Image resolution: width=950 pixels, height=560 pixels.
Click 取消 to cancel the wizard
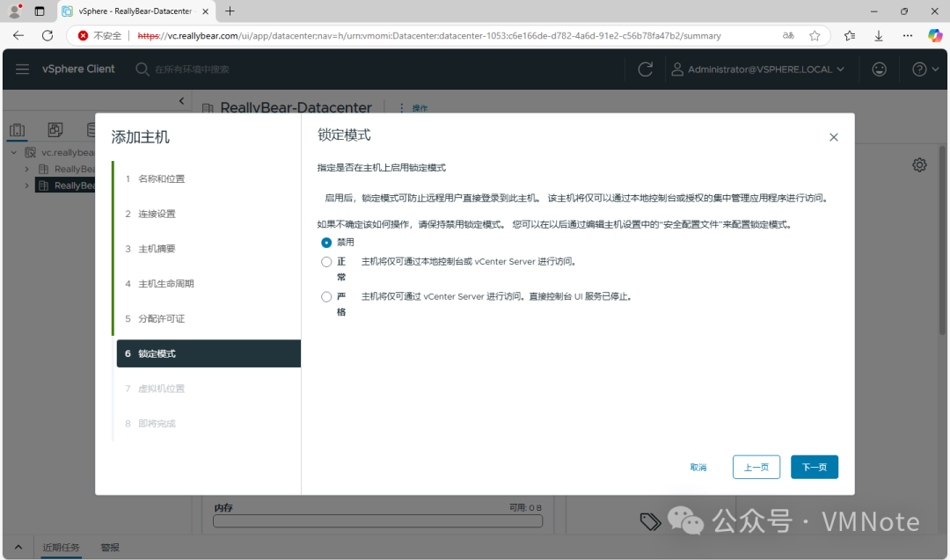click(x=698, y=467)
